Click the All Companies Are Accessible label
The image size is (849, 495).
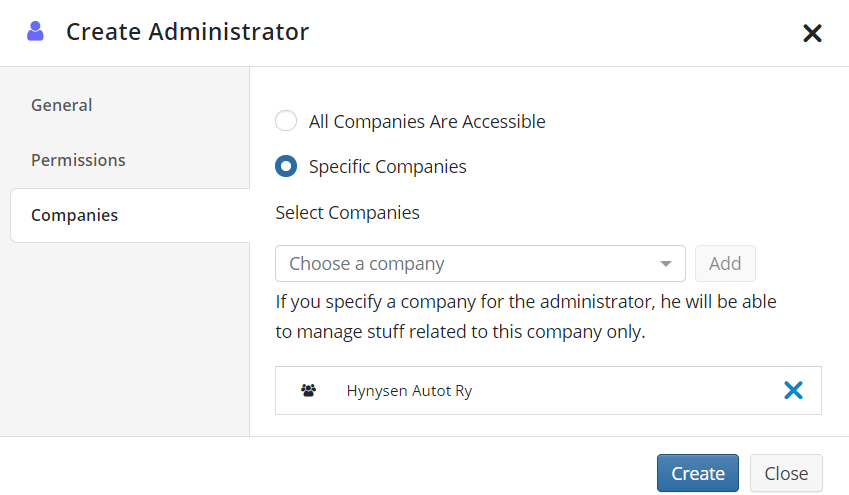pyautogui.click(x=427, y=122)
